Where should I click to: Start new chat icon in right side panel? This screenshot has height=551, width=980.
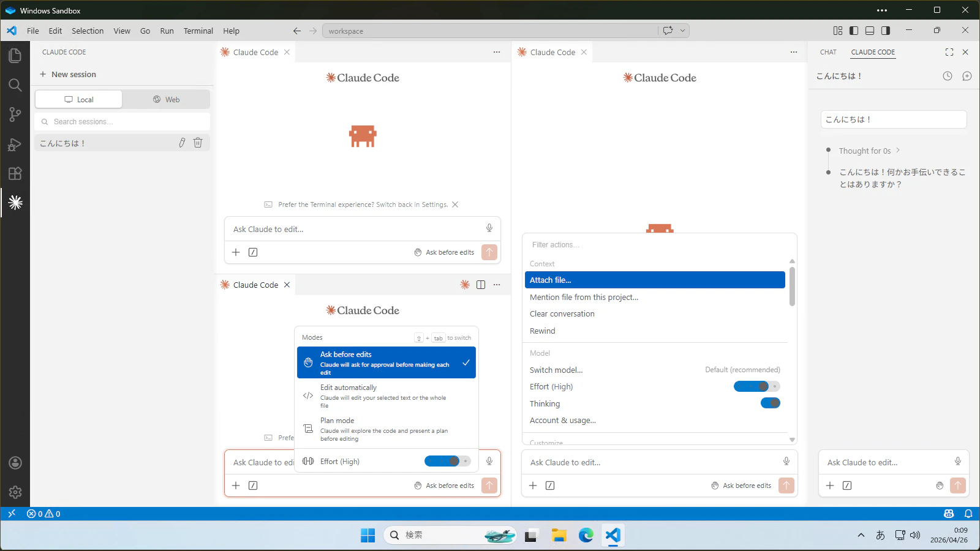coord(967,76)
